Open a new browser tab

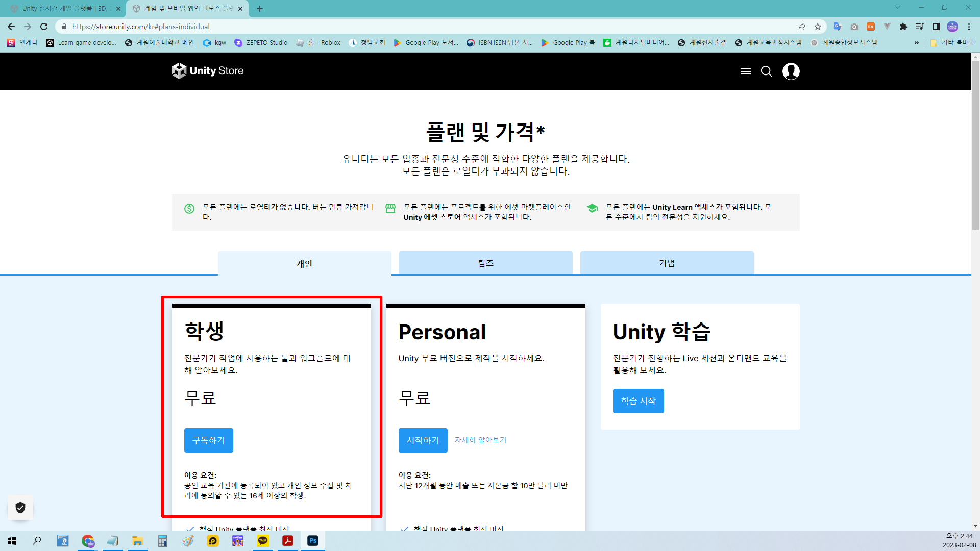pos(260,9)
